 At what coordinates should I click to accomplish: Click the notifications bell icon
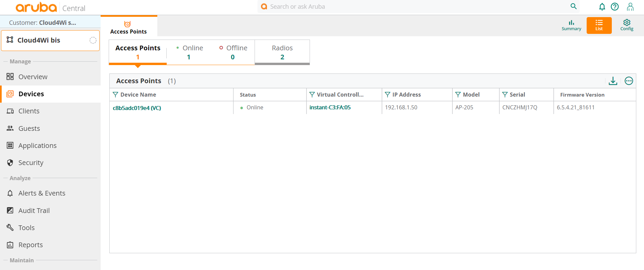pos(602,7)
